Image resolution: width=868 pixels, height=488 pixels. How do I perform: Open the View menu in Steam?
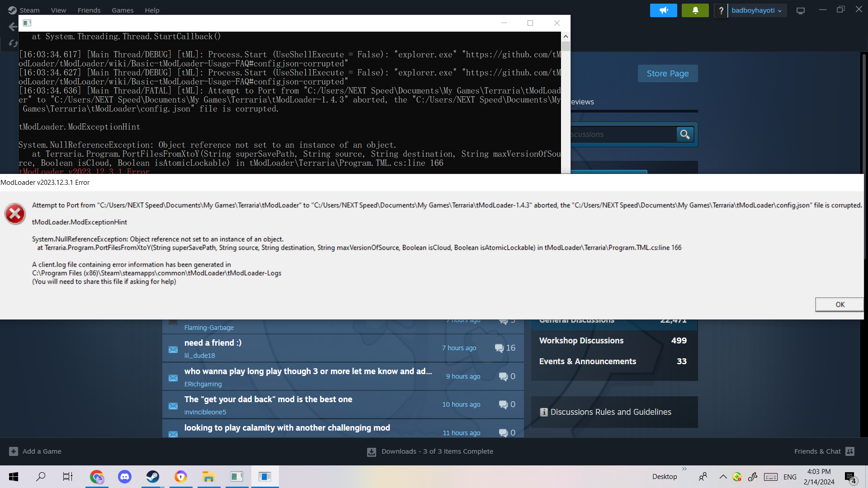point(58,10)
